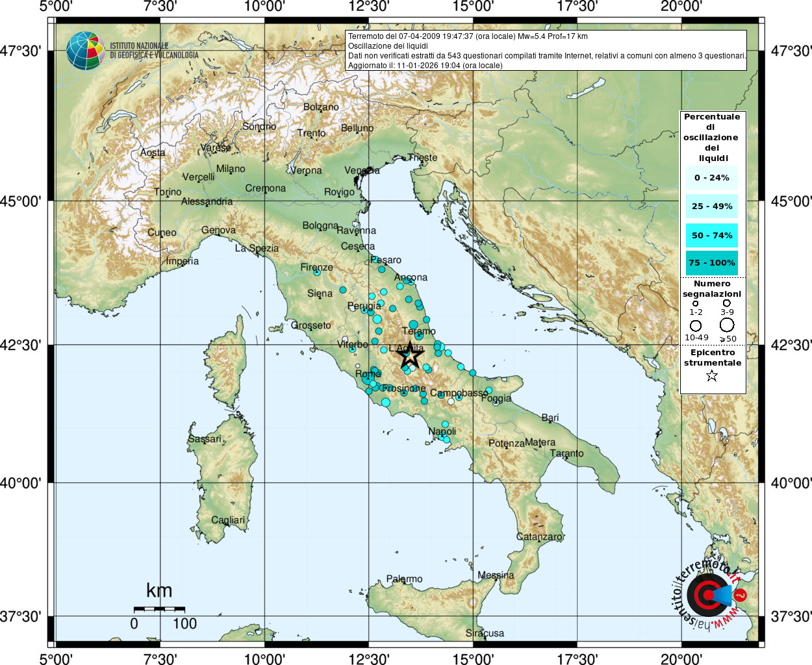Click the Cagliari city label

pyautogui.click(x=228, y=520)
